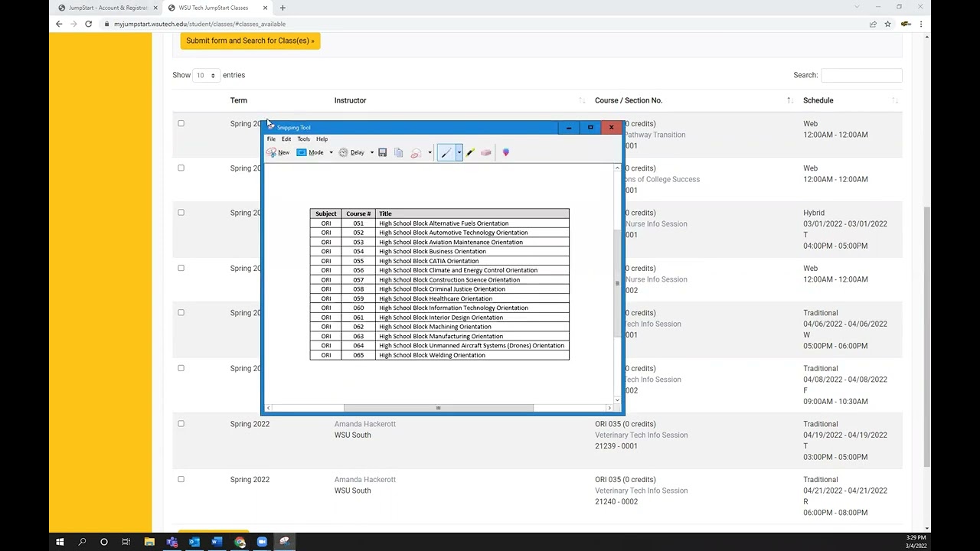Open the Pen options dropdown arrow
This screenshot has height=551, width=980.
tap(459, 152)
